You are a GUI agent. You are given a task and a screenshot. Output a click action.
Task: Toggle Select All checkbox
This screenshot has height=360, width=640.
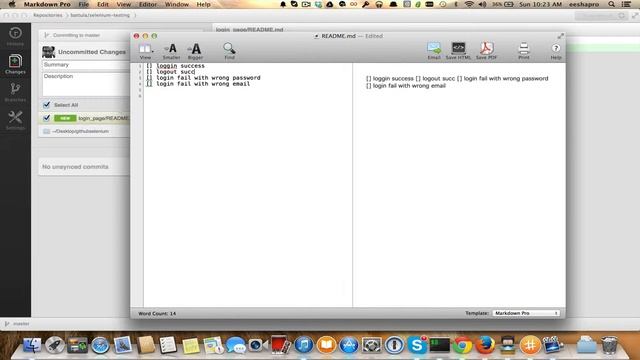47,105
